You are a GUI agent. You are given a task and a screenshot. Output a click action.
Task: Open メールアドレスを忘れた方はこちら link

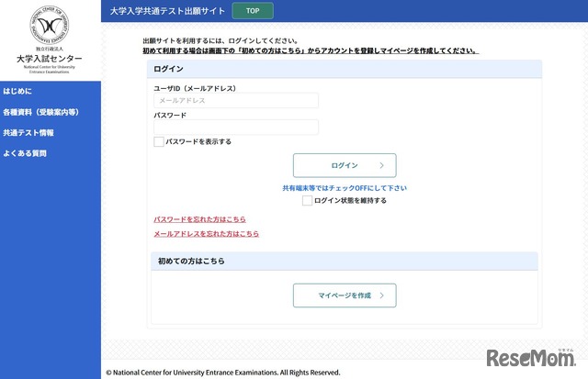pos(206,234)
